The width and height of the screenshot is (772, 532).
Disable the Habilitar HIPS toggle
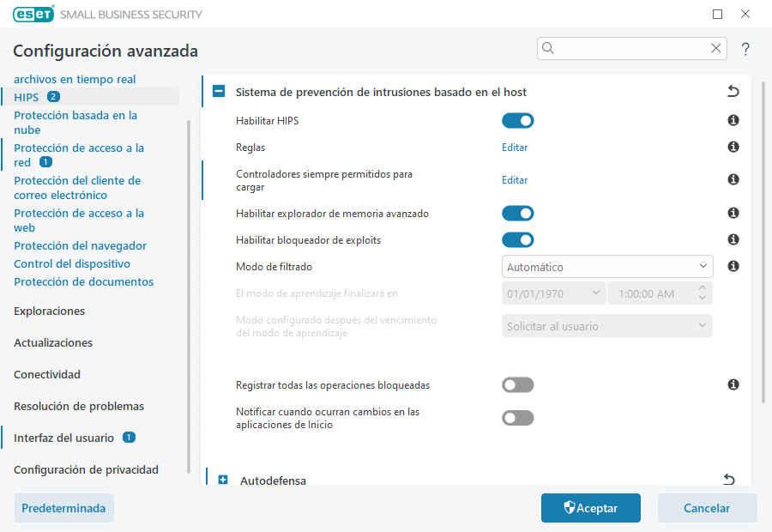[517, 121]
